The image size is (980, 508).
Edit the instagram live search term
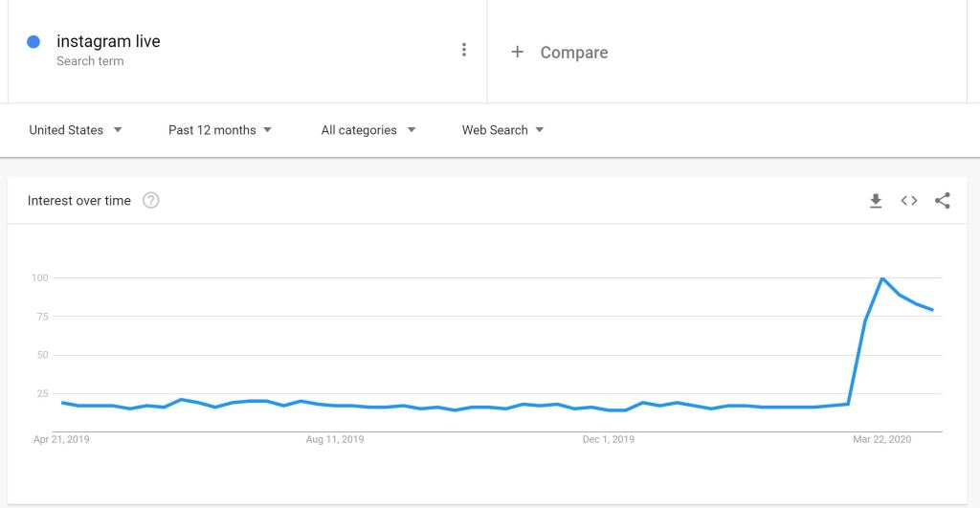click(108, 41)
